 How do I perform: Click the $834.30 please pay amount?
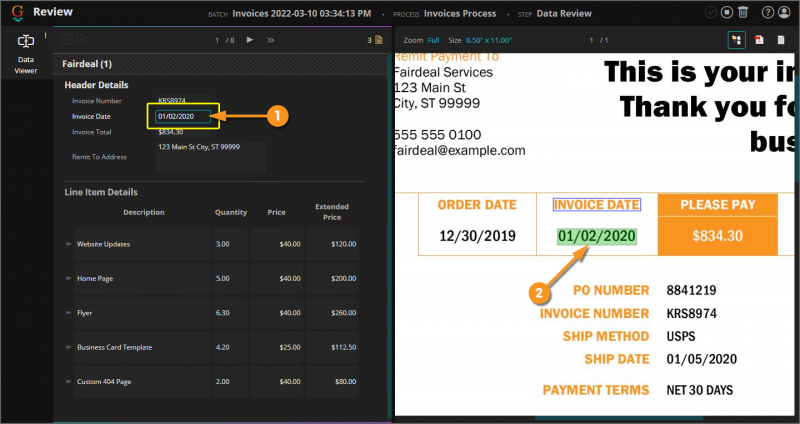pos(717,236)
